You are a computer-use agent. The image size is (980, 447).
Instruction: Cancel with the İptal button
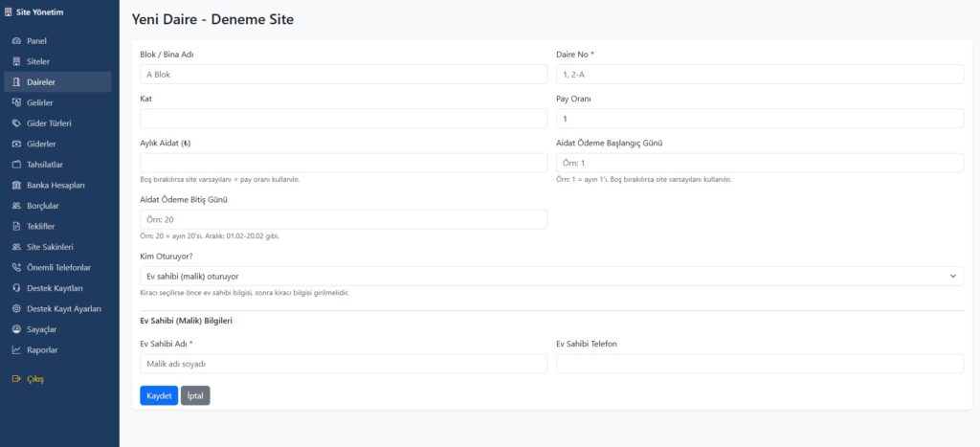coord(195,395)
